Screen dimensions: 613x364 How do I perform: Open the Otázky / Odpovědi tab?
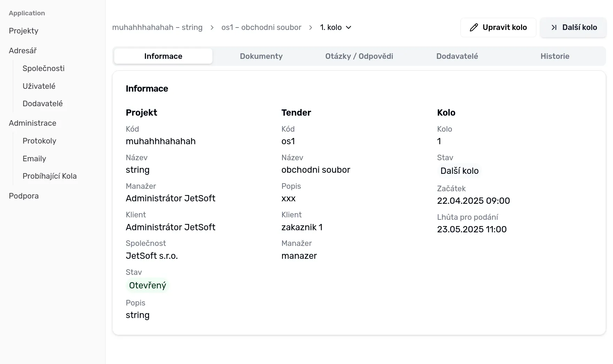(359, 56)
